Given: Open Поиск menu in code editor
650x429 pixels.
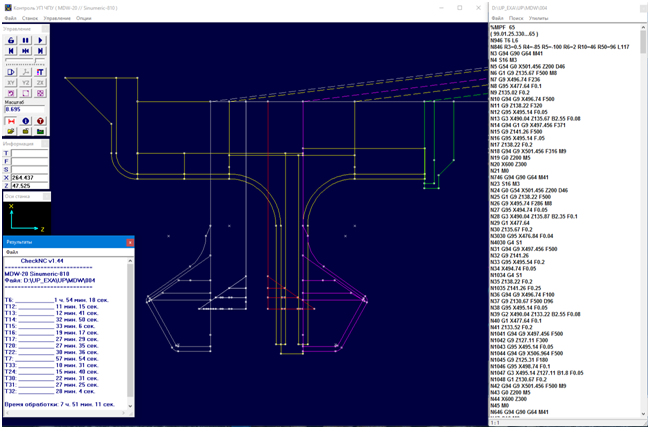Looking at the screenshot, I should coord(516,18).
